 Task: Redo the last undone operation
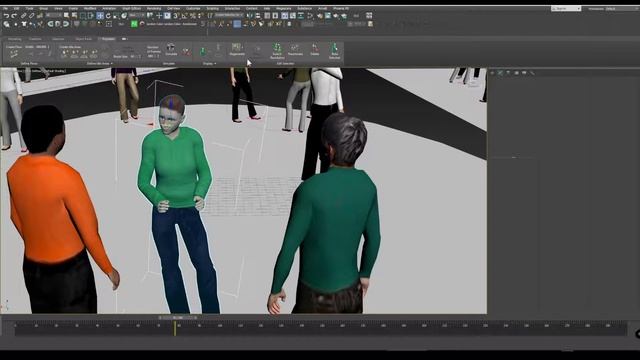tap(13, 16)
